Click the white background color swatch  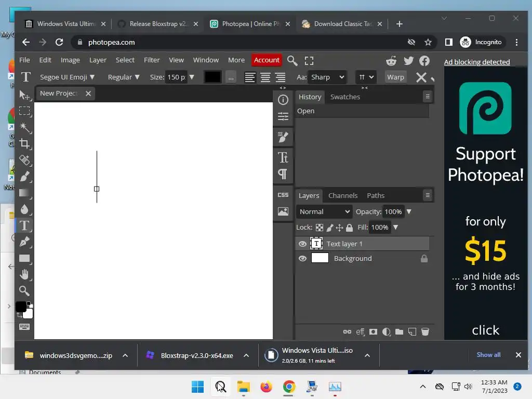click(29, 314)
